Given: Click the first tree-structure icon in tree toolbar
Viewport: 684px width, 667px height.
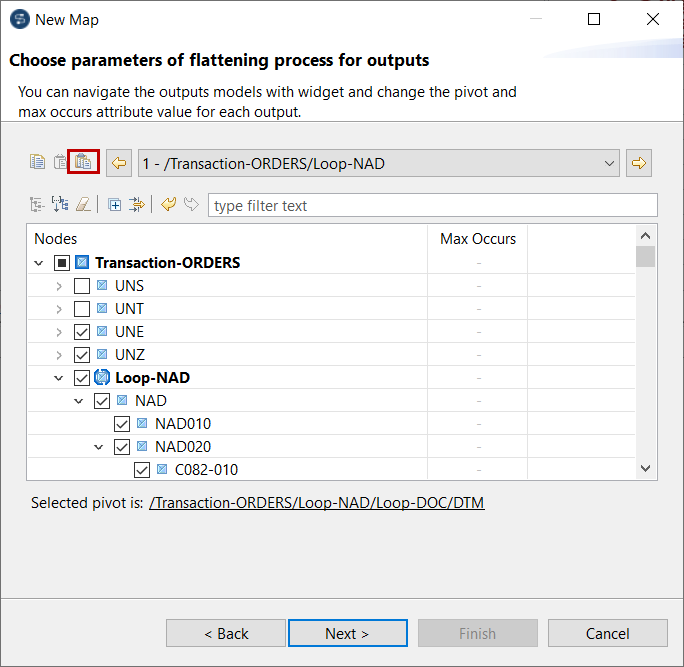Looking at the screenshot, I should pyautogui.click(x=38, y=205).
